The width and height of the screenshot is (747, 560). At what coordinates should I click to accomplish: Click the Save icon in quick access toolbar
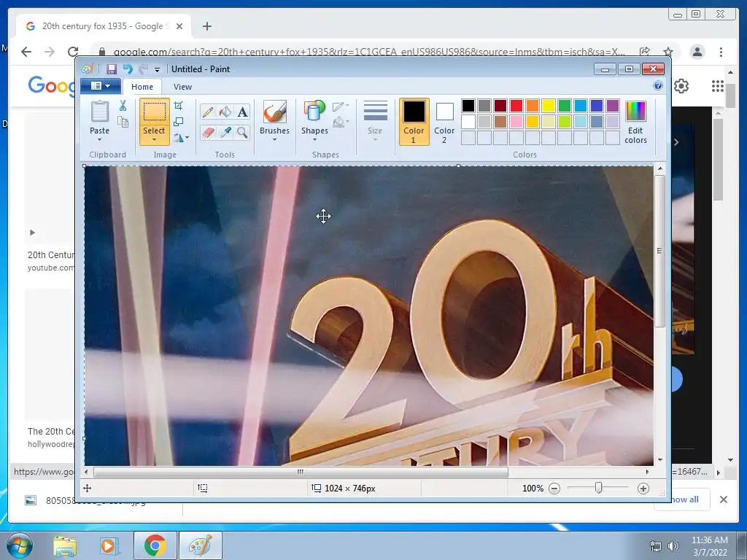[112, 69]
